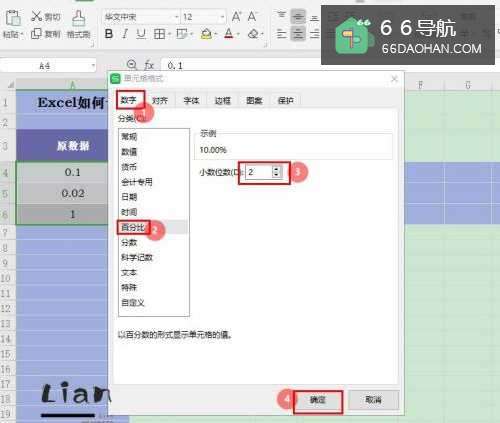Select the 取消 button to cancel
Image resolution: width=500 pixels, height=423 pixels.
pyautogui.click(x=373, y=400)
